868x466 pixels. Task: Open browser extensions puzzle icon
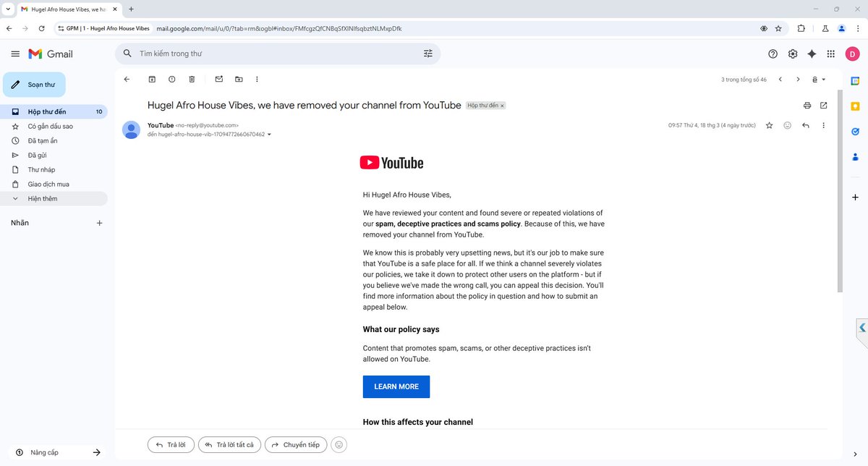point(801,28)
